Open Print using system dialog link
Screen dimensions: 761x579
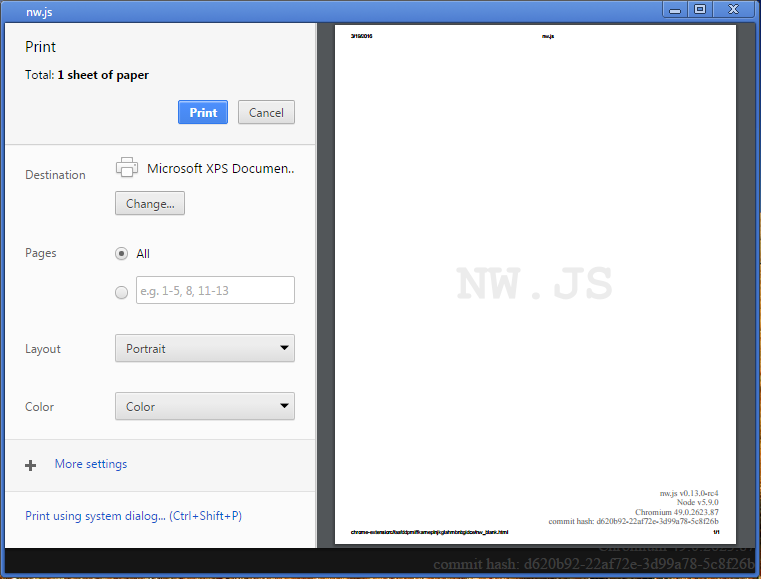pos(133,516)
